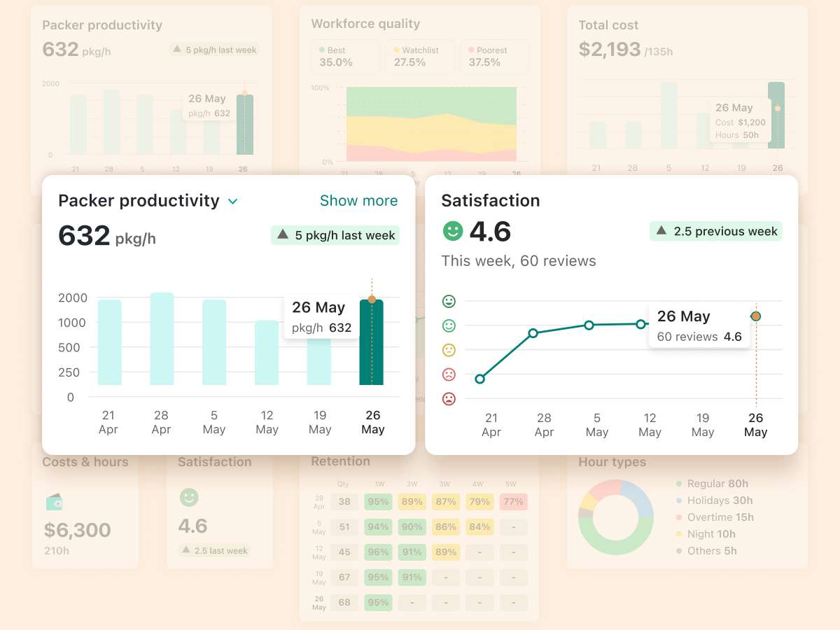Select the happiest dark-green face on Satisfaction axis
This screenshot has width=840, height=630.
click(x=449, y=301)
